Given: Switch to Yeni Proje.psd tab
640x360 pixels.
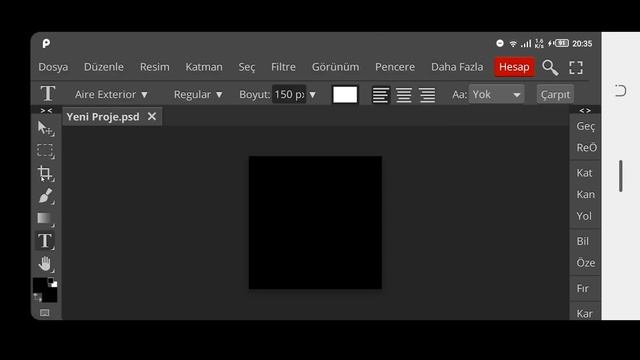Looking at the screenshot, I should (103, 117).
